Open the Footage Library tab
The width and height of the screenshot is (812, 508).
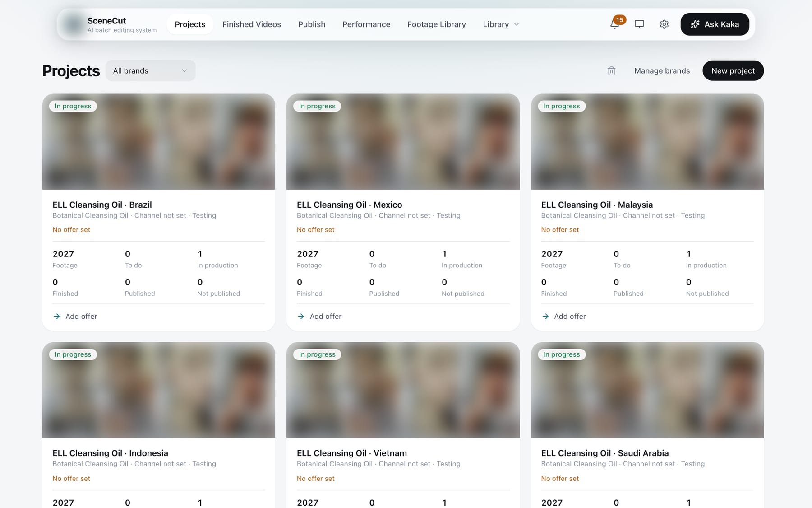coord(437,24)
